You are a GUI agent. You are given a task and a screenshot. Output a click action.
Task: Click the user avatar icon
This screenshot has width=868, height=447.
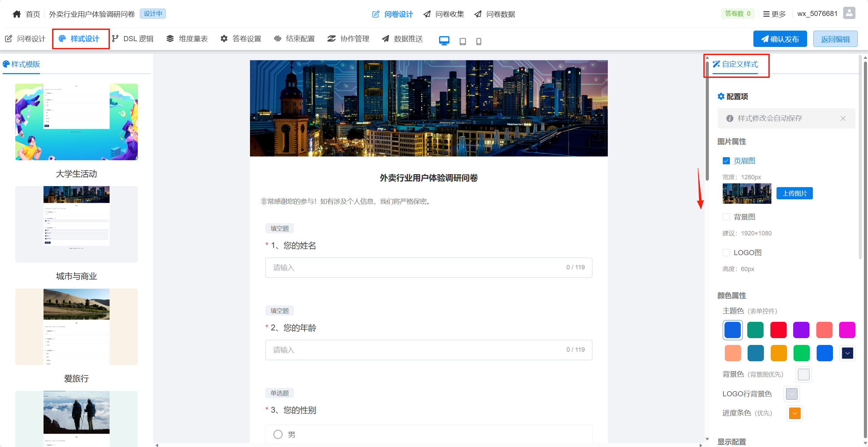tap(849, 14)
